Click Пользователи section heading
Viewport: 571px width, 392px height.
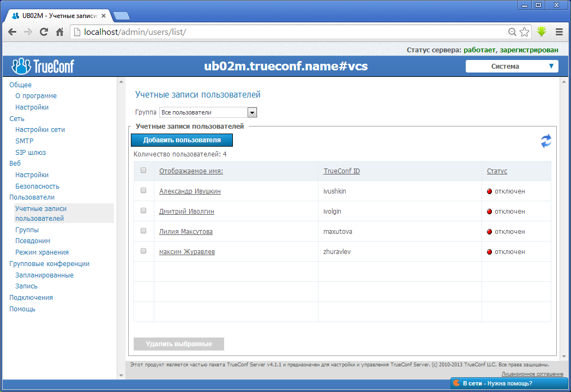coord(32,197)
